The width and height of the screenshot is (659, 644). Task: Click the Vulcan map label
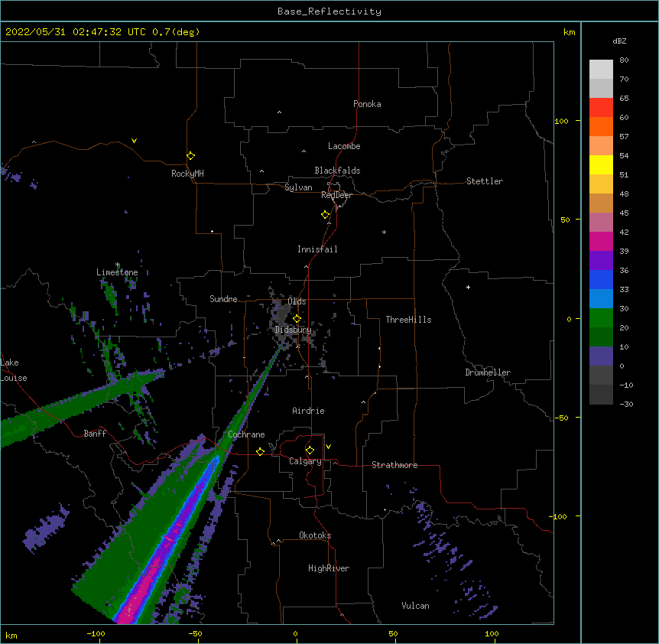tap(415, 606)
